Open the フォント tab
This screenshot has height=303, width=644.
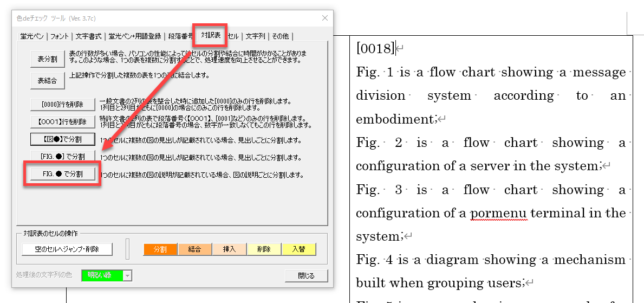60,36
